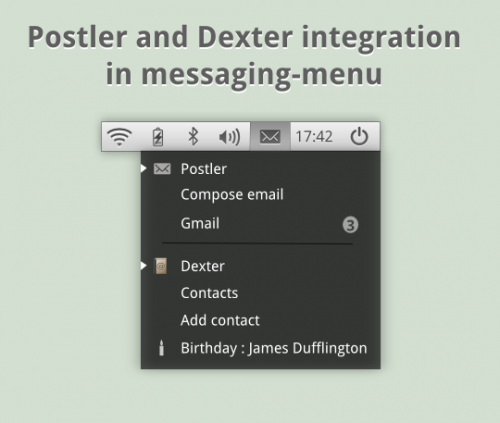Open the power session indicator
This screenshot has width=500, height=423.
pos(359,136)
